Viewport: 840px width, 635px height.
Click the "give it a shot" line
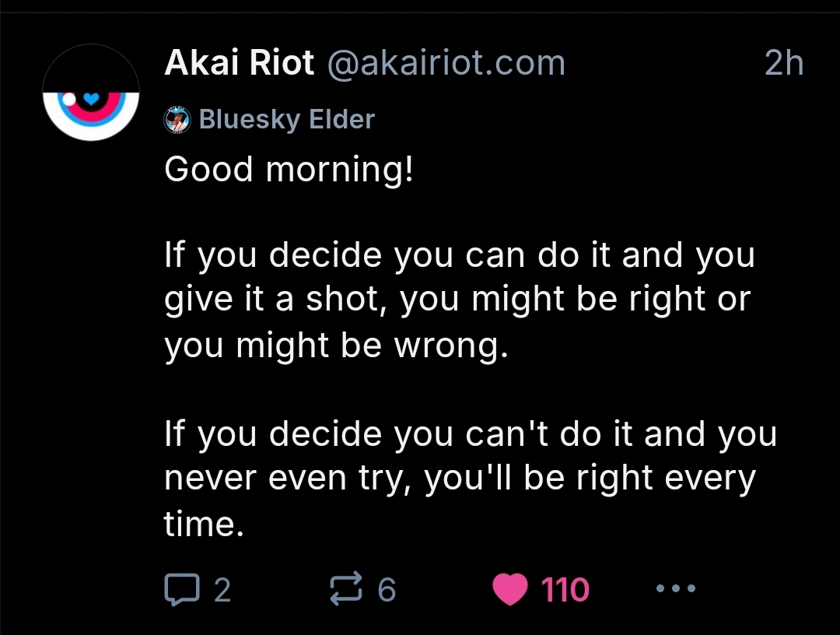(x=457, y=300)
